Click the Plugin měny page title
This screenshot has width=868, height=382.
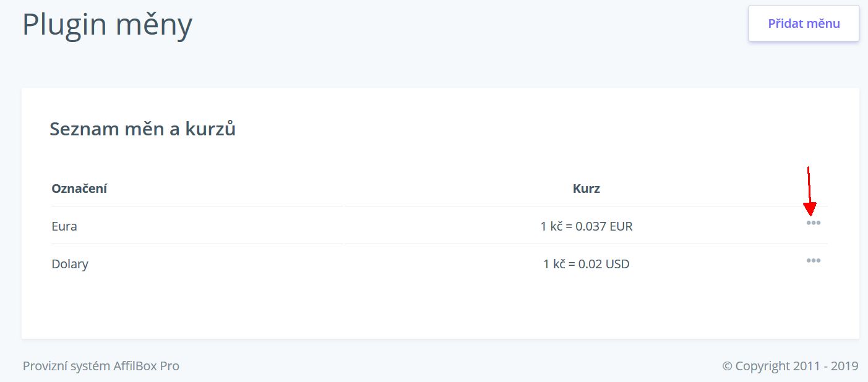(x=108, y=25)
